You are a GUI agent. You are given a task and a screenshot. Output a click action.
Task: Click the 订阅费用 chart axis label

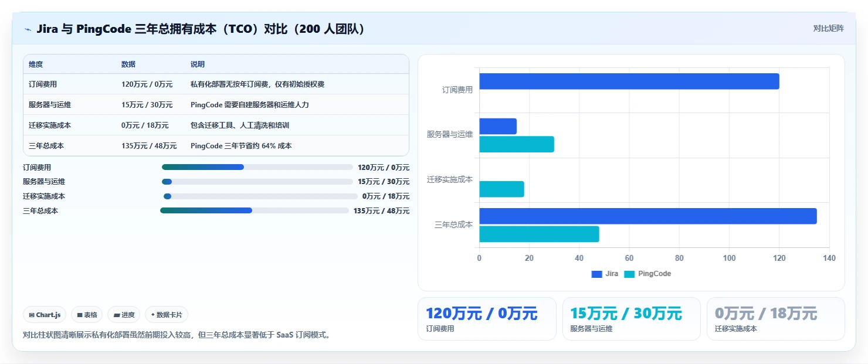(457, 90)
